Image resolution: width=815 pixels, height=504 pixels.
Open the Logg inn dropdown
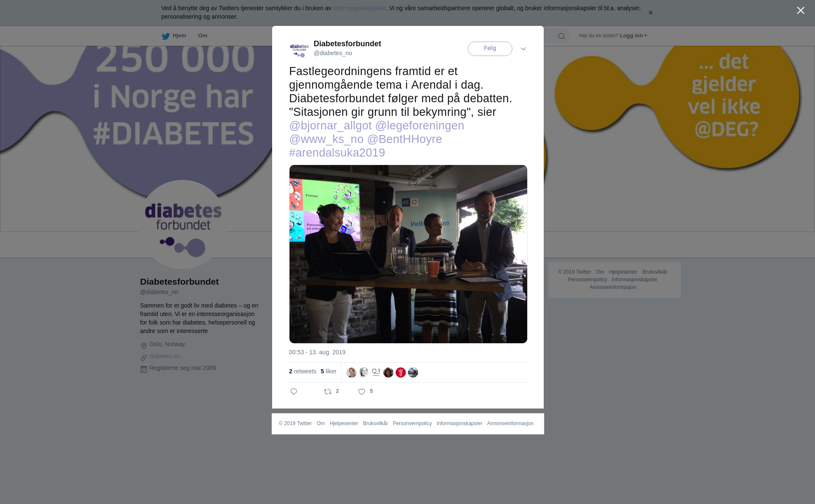tap(633, 36)
